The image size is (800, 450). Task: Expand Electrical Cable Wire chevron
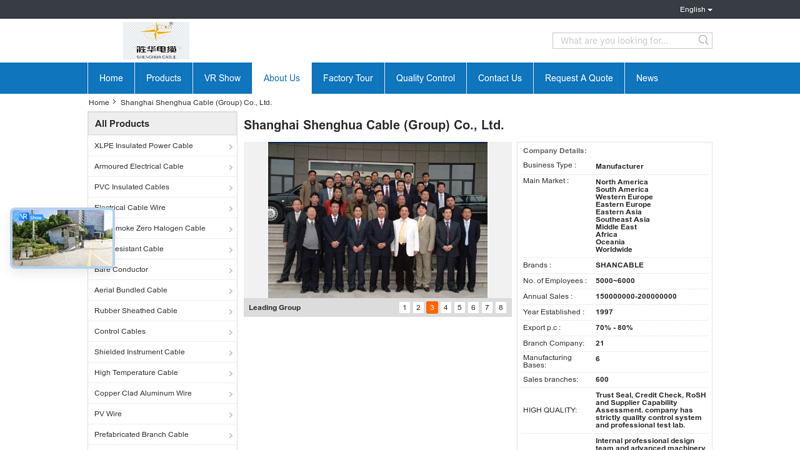(231, 209)
